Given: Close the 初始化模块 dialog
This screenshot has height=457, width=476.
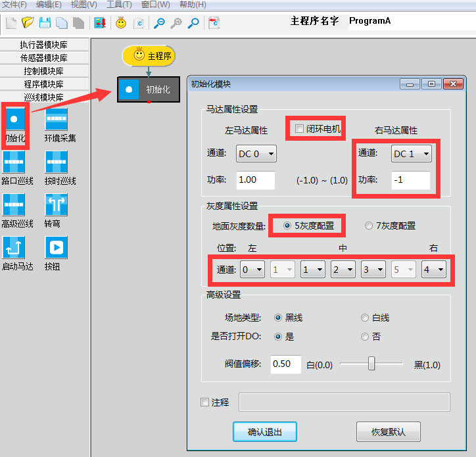Looking at the screenshot, I should click(x=453, y=84).
